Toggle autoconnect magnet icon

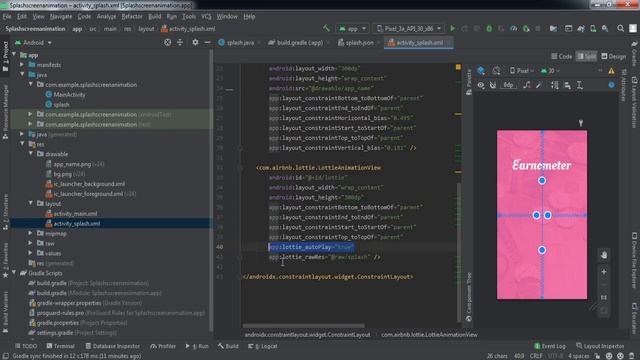(493, 85)
